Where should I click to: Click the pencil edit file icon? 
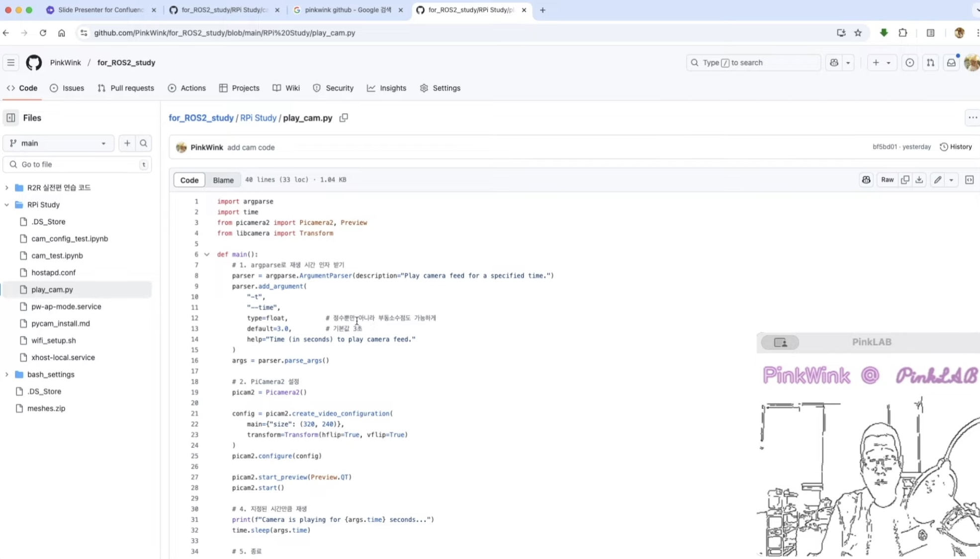938,180
